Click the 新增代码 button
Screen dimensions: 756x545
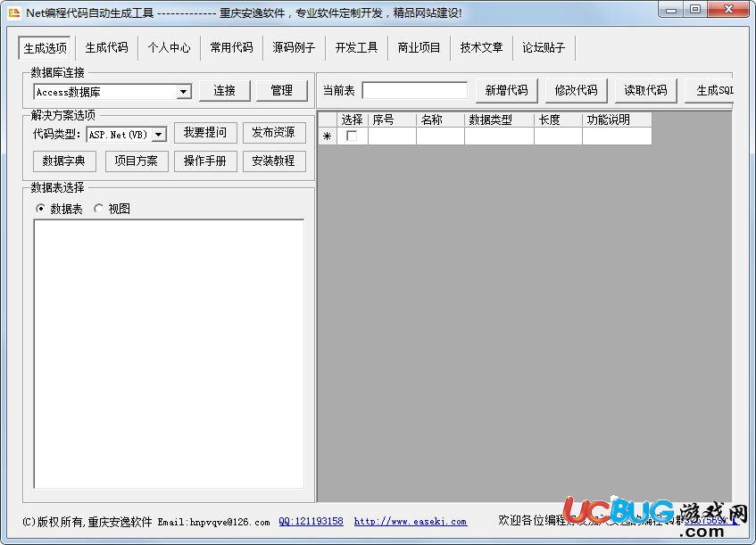click(x=507, y=91)
